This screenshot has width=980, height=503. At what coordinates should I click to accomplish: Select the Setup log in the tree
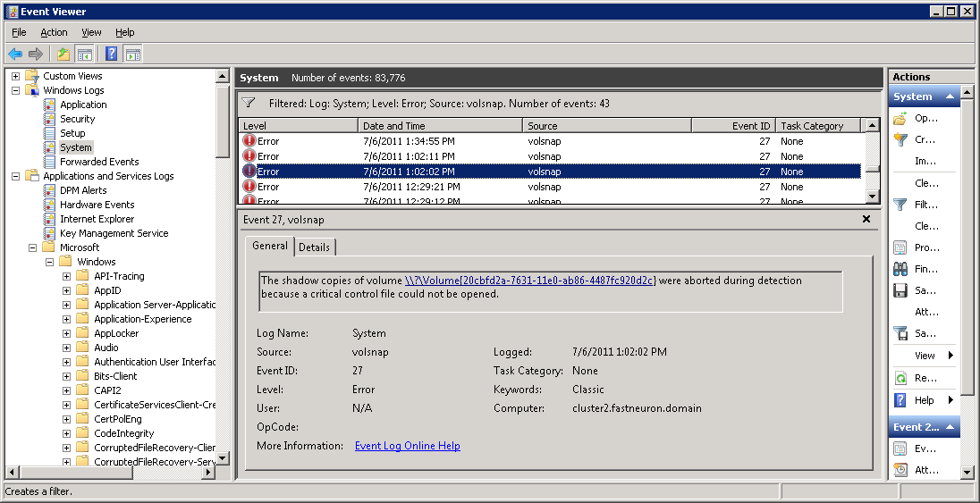click(72, 133)
